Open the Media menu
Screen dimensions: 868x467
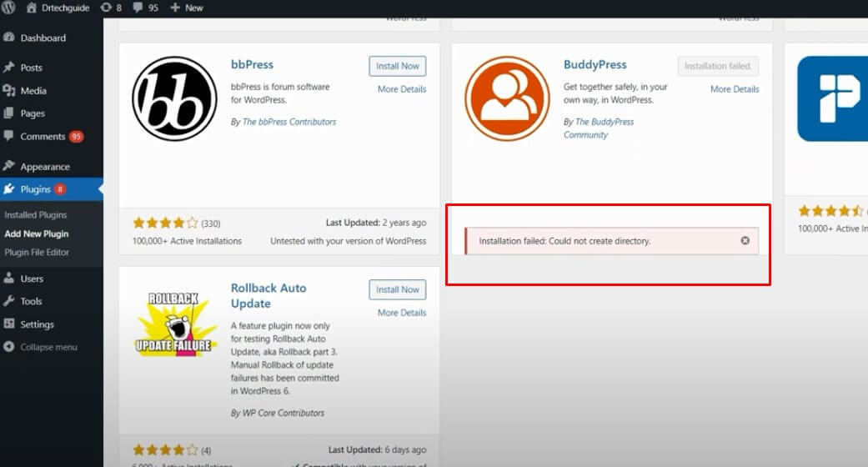coord(33,91)
